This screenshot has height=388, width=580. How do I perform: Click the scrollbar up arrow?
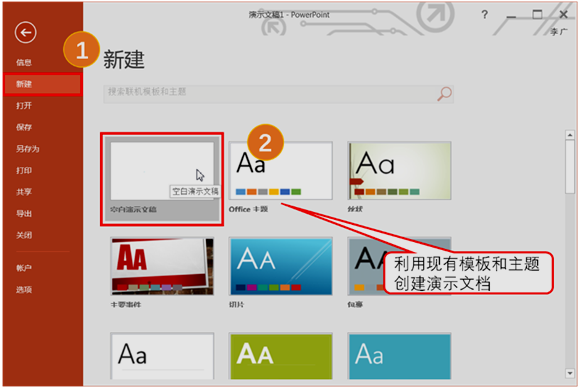tap(570, 135)
